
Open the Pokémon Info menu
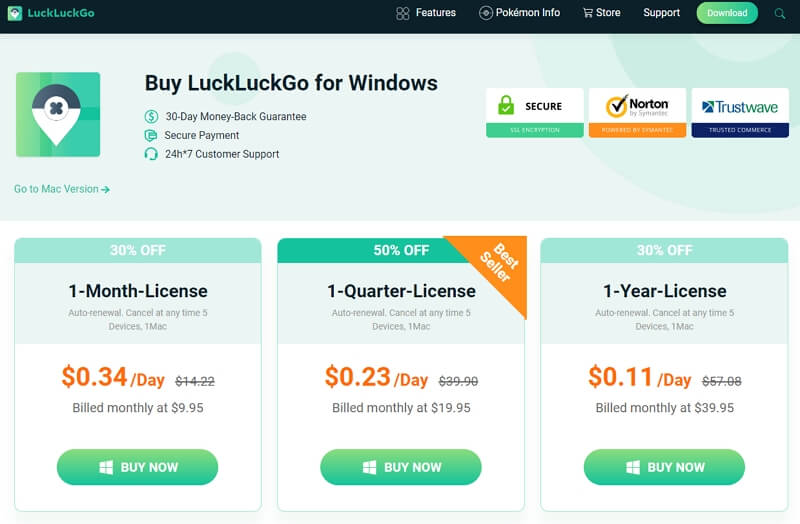click(x=519, y=13)
